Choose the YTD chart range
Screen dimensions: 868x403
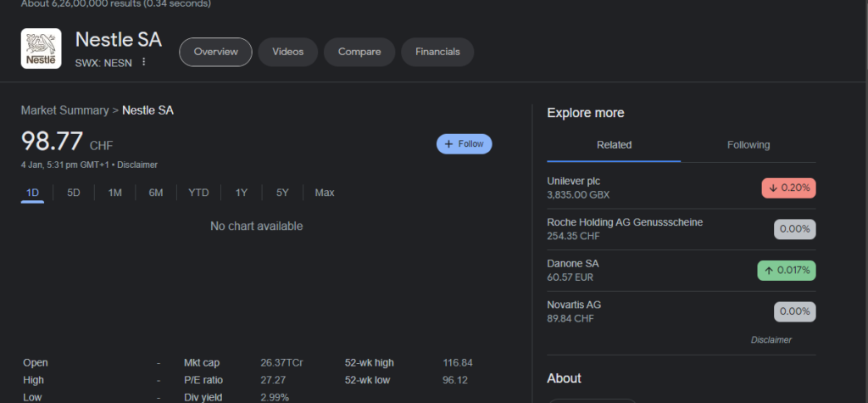[x=198, y=193]
